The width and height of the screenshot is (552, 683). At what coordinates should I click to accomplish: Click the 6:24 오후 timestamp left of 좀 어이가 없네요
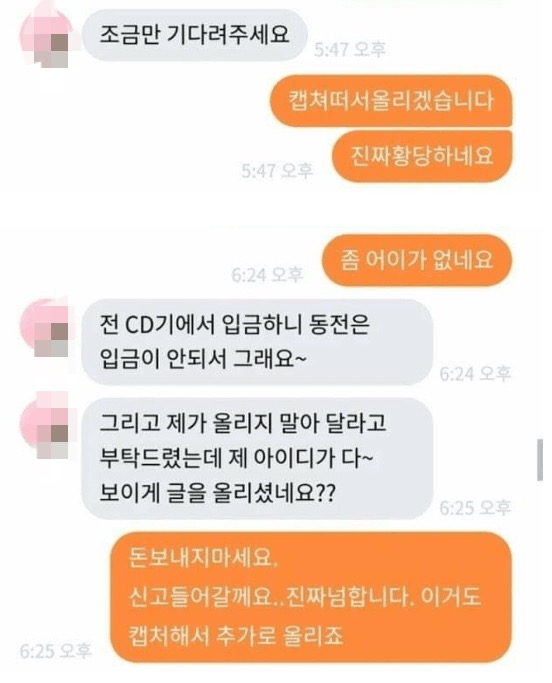pyautogui.click(x=267, y=274)
